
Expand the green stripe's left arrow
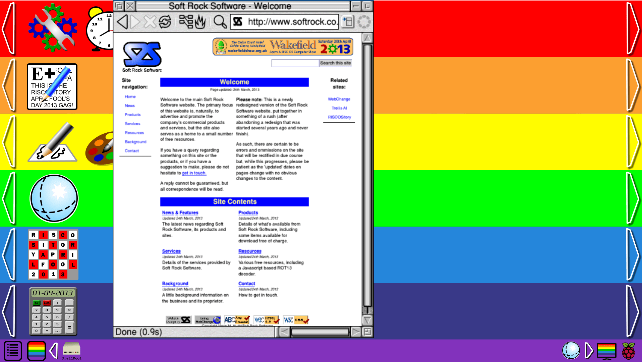[x=9, y=198]
